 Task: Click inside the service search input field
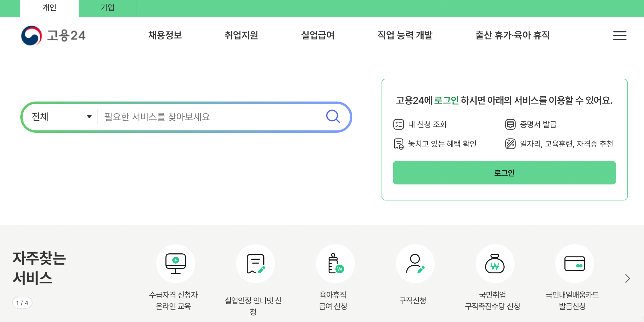point(200,117)
